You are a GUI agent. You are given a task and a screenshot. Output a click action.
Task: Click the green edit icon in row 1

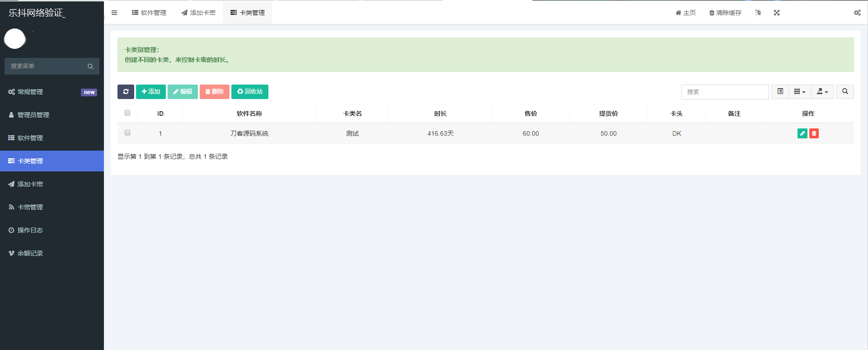(802, 133)
